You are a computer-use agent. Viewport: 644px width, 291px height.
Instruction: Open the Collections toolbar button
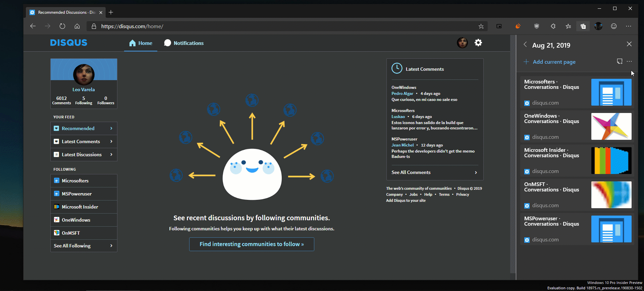(583, 26)
